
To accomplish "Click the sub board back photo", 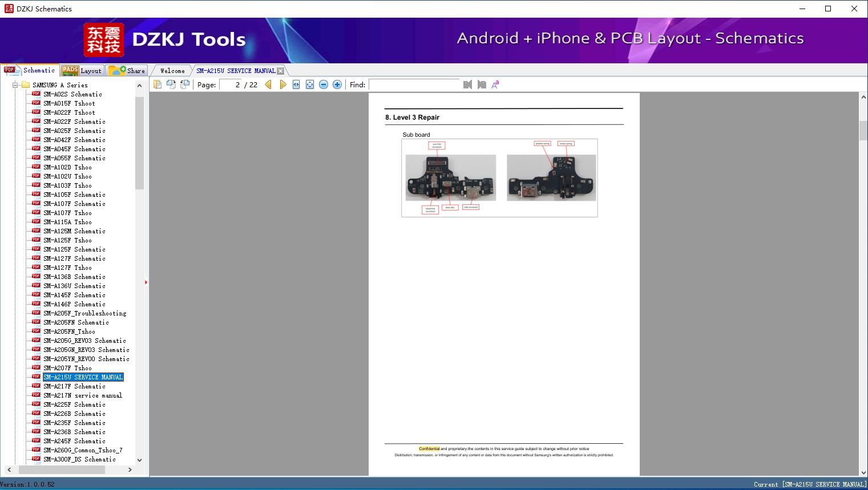I will 551,177.
